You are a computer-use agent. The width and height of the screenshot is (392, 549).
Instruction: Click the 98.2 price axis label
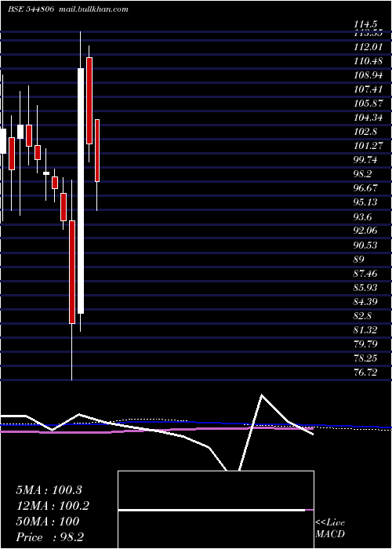point(363,174)
